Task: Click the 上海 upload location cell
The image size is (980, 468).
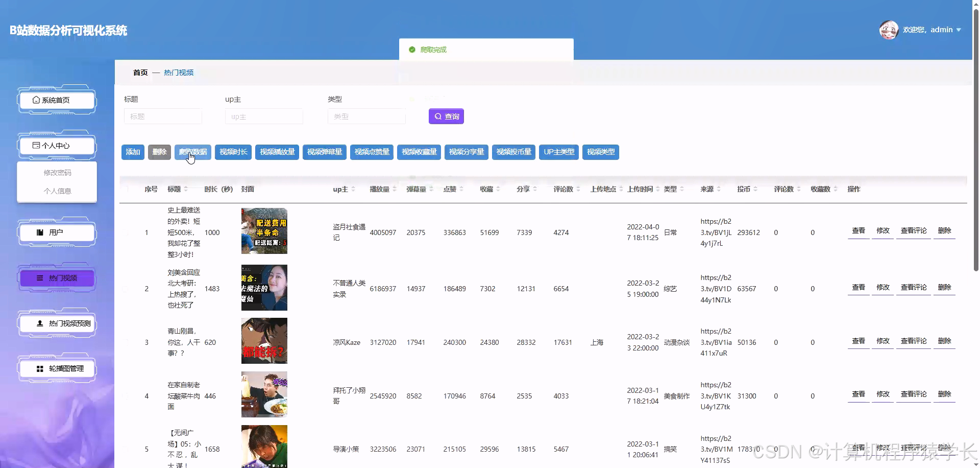Action: 597,342
